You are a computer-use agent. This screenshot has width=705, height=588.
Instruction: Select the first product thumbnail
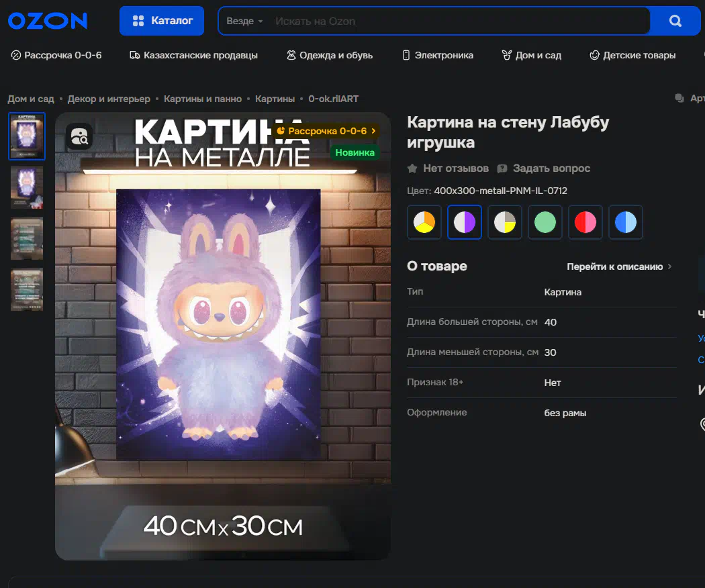27,136
